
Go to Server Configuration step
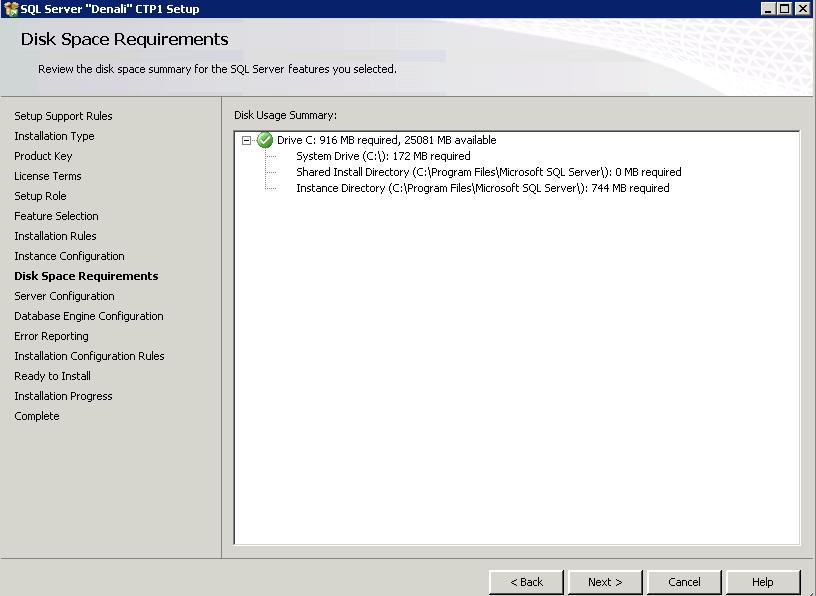64,296
